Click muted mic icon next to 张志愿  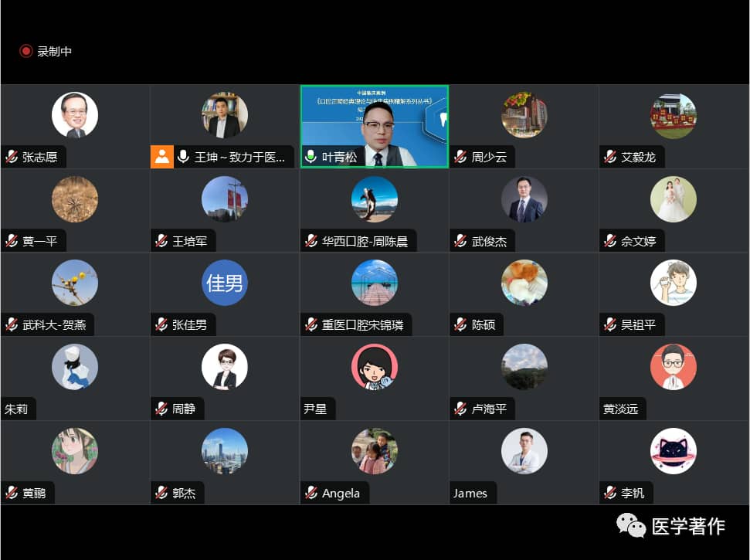(x=12, y=157)
